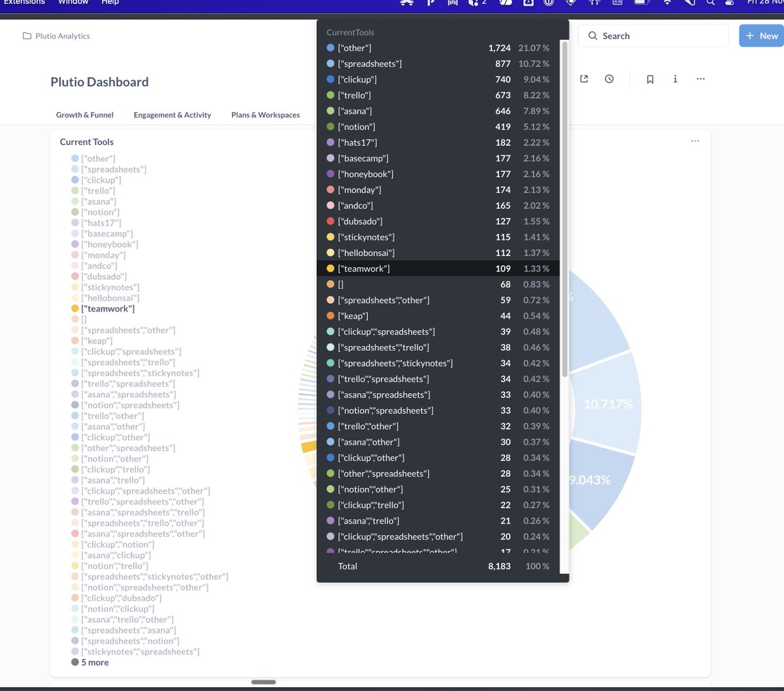
Task: Show dashboard info icon
Action: coord(675,79)
